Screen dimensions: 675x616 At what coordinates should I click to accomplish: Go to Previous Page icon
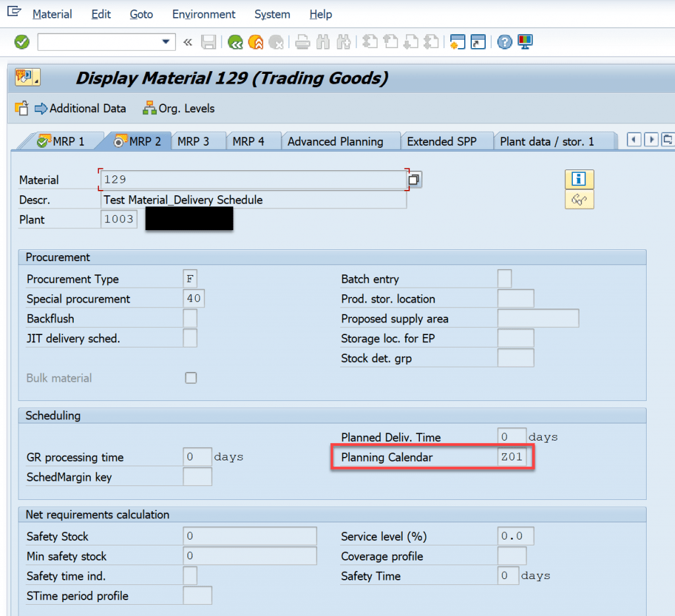tap(390, 42)
